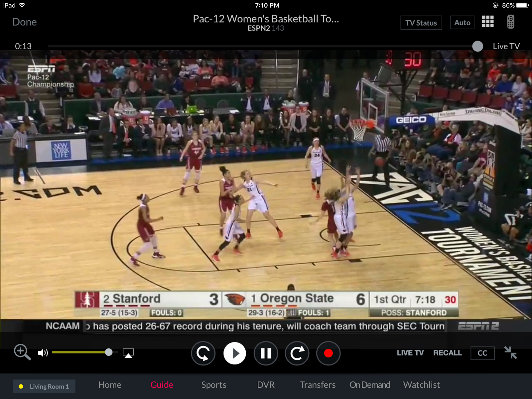The width and height of the screenshot is (532, 399).
Task: Tap Done to exit the player
Action: (x=25, y=22)
